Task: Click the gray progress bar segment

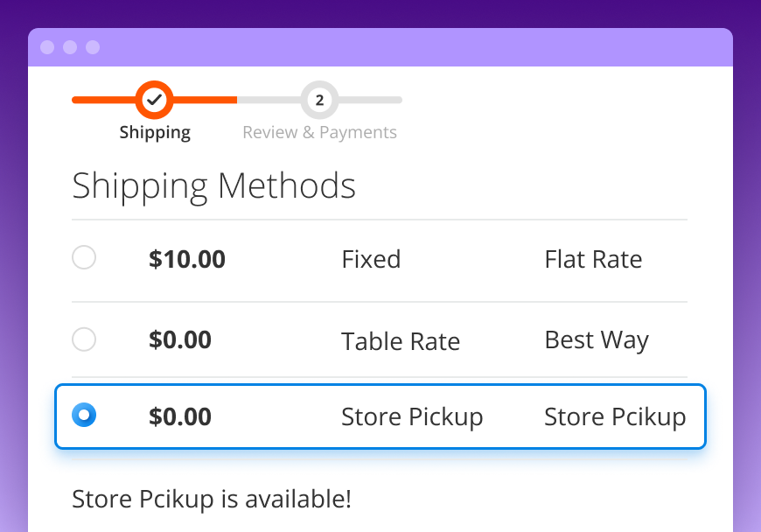Action: (x=367, y=100)
